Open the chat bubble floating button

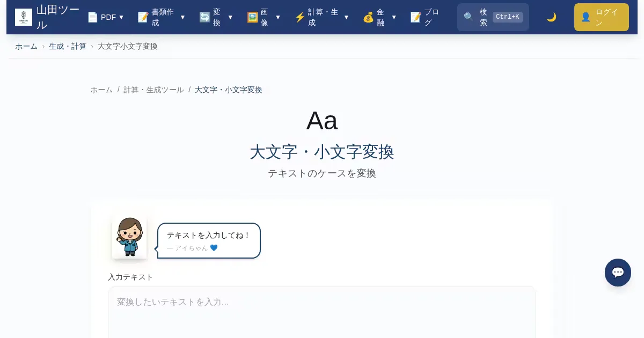(x=618, y=273)
